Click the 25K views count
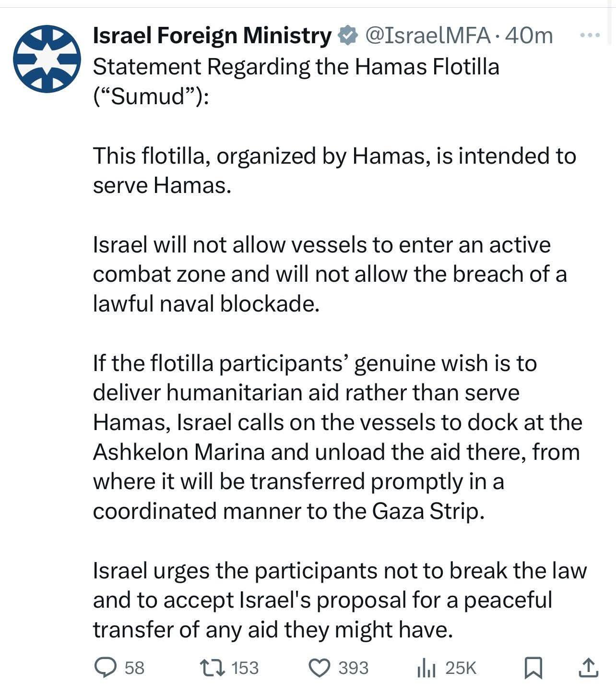The height and width of the screenshot is (696, 616). (x=461, y=668)
